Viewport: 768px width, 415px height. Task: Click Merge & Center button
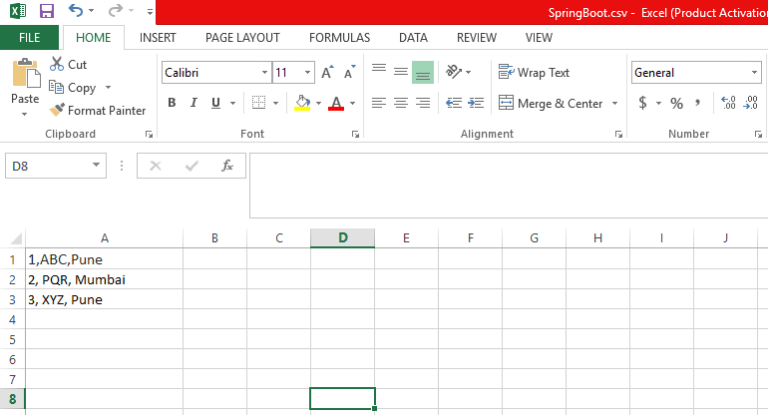[551, 103]
